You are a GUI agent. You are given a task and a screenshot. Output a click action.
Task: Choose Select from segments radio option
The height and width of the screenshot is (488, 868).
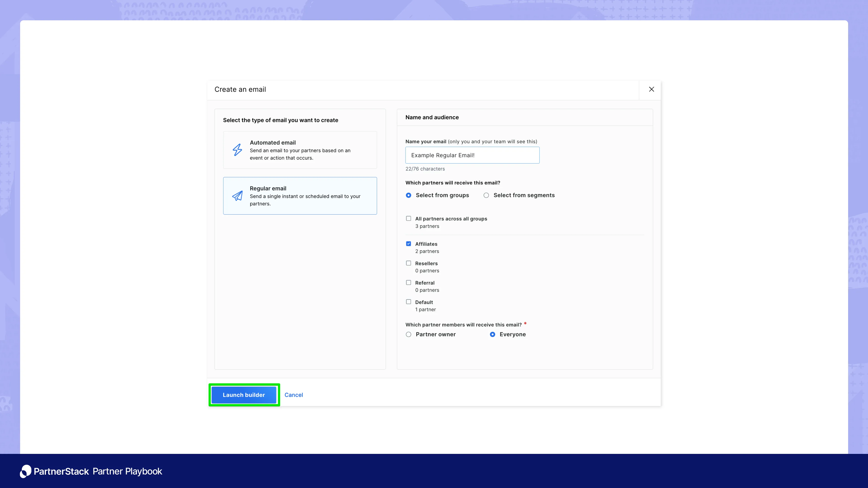tap(486, 195)
